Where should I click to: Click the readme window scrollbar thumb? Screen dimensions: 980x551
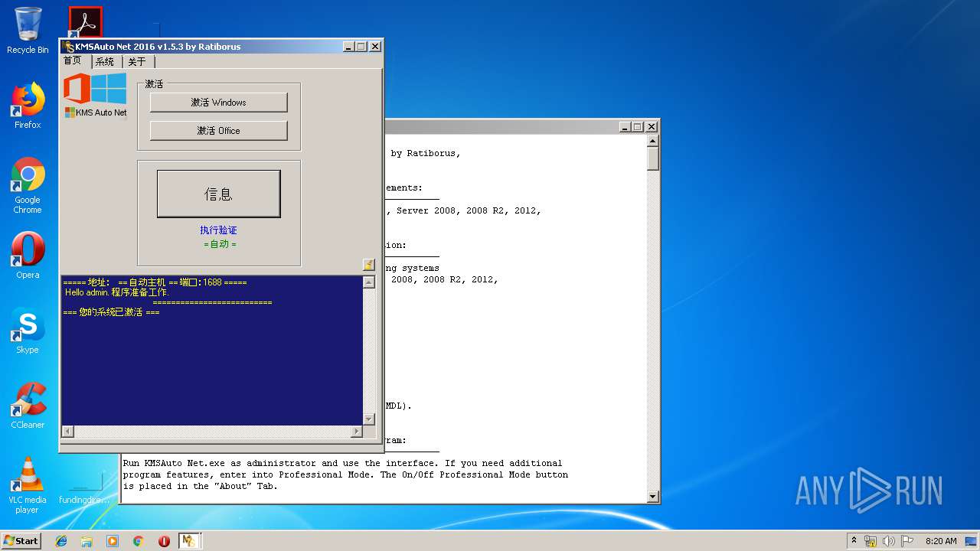[x=653, y=158]
